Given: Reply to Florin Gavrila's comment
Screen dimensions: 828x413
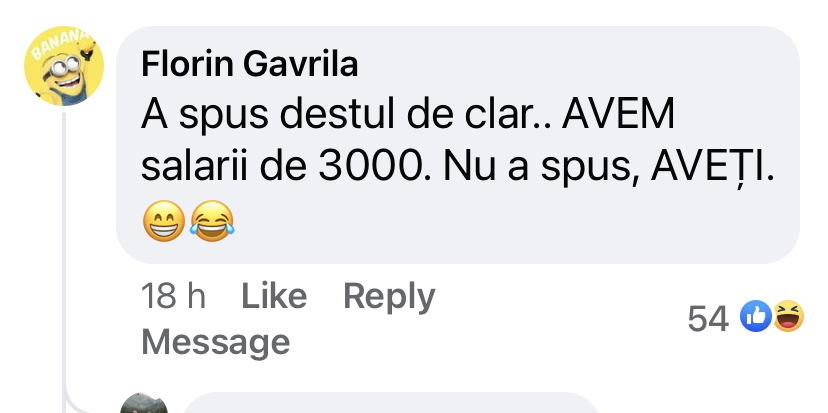Looking at the screenshot, I should point(389,297).
